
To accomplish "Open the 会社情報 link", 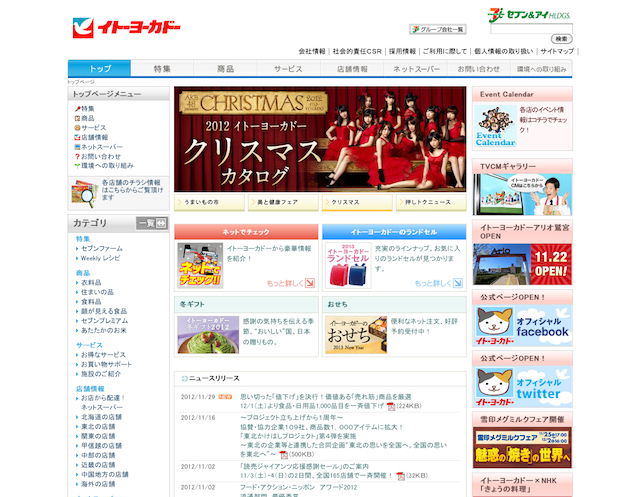I will tap(312, 51).
